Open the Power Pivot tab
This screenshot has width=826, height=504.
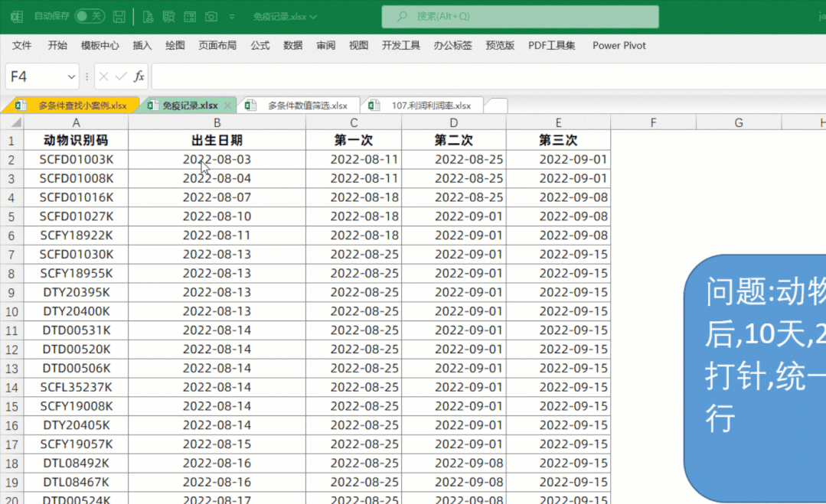pos(619,45)
